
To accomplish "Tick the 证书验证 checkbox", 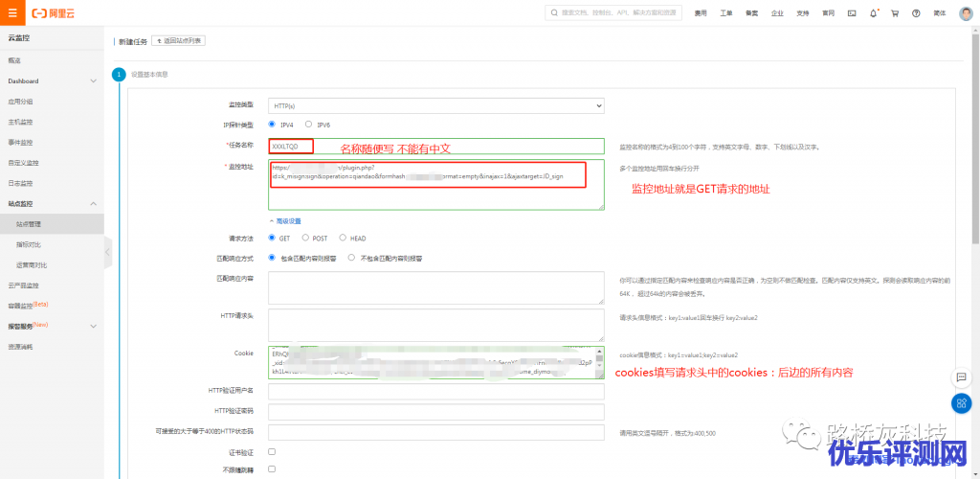I will coord(273,450).
